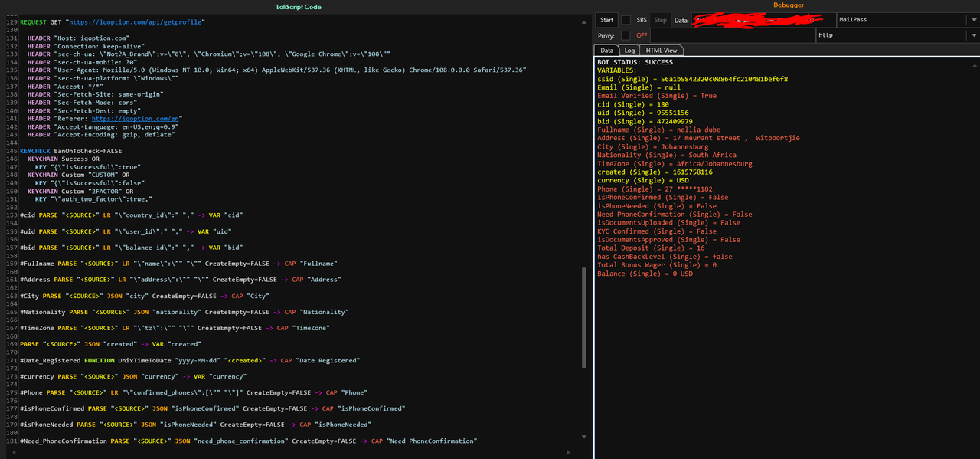Select the bid = 472409979 line
The image size is (980, 459).
pyautogui.click(x=645, y=121)
